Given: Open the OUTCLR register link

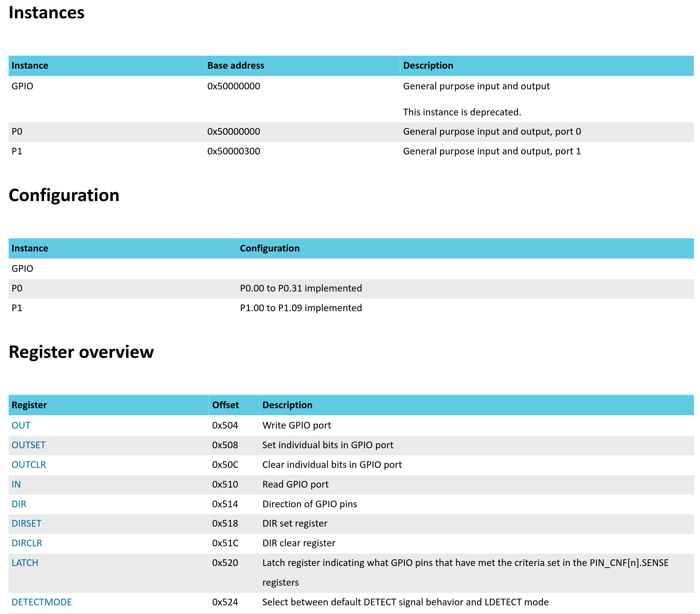Looking at the screenshot, I should point(29,465).
